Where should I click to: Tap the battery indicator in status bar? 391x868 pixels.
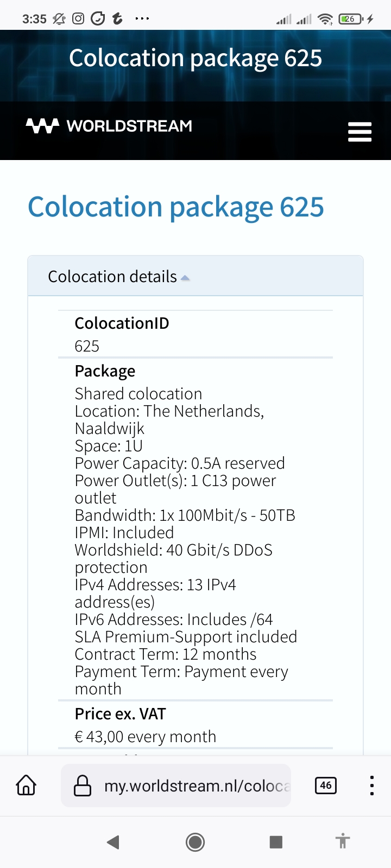(350, 19)
